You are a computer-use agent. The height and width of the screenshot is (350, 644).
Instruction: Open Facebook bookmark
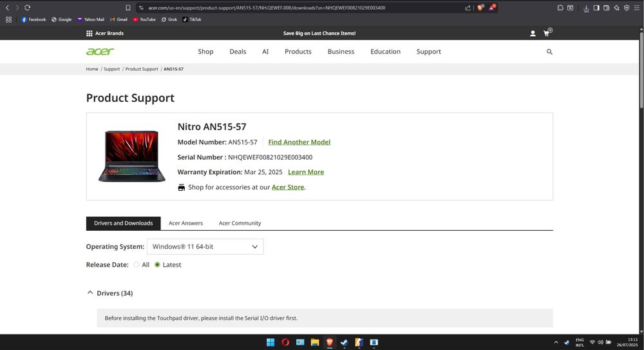[x=33, y=19]
